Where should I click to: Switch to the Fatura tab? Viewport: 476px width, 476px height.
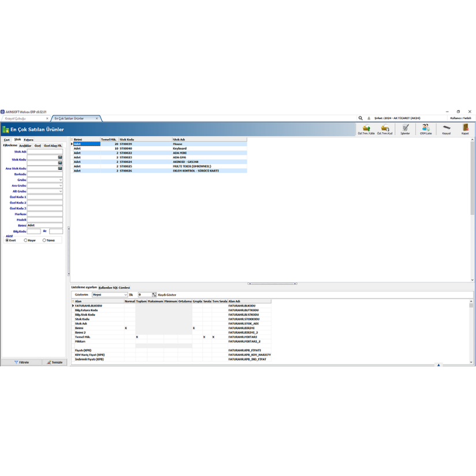tap(28, 140)
